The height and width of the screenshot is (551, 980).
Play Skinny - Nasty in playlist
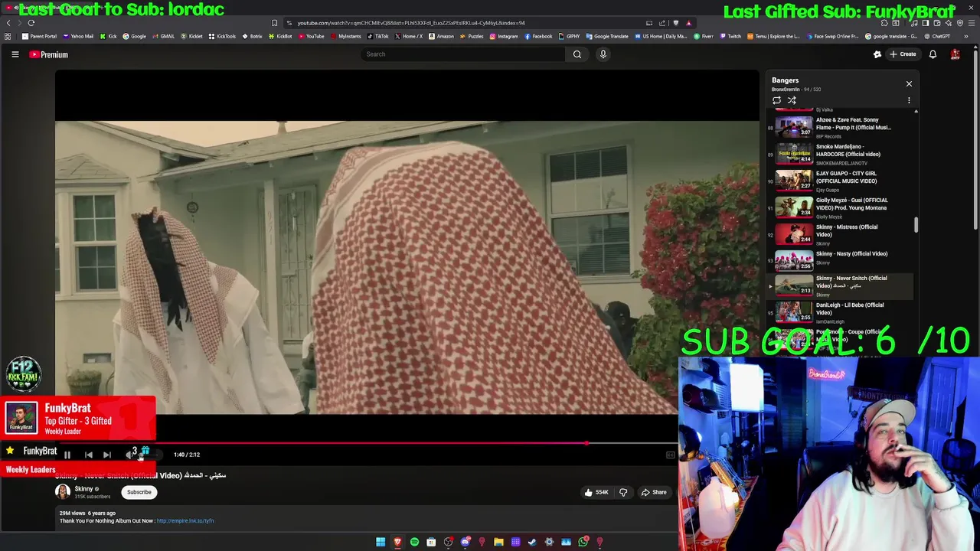841,259
